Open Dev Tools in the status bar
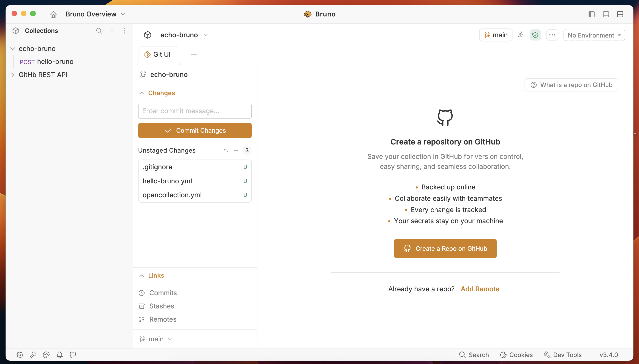Screen dimensions: 639x364 pyautogui.click(x=563, y=355)
